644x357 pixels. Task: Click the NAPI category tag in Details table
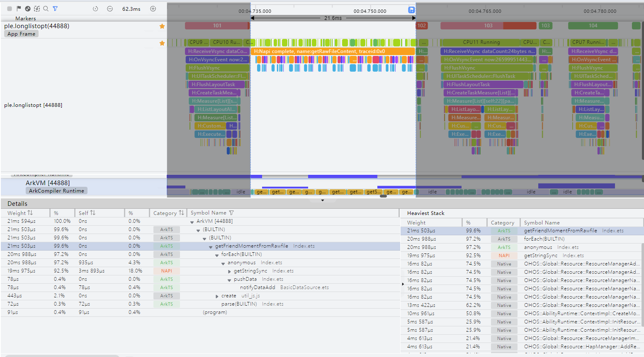[x=166, y=271]
